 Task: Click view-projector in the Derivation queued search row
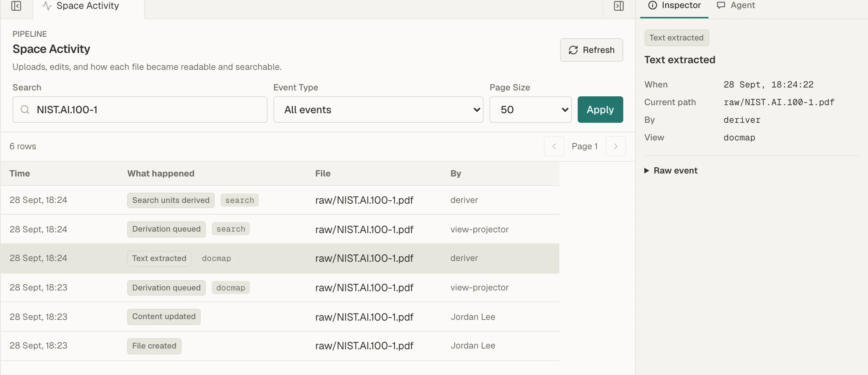(480, 229)
